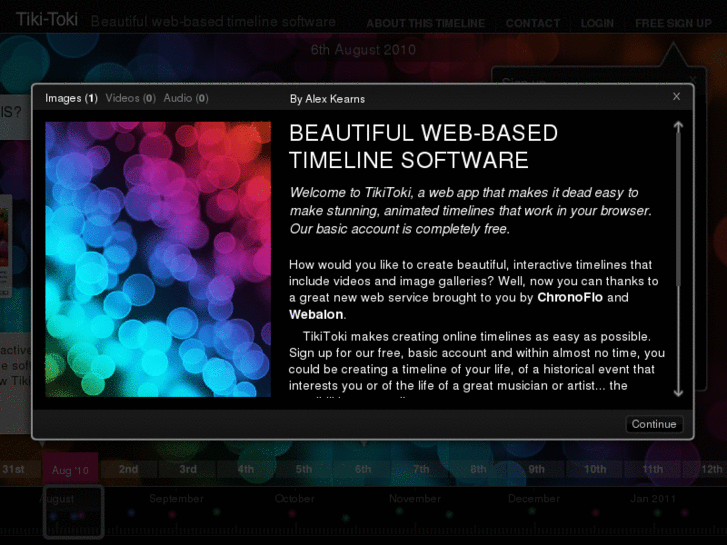Image resolution: width=727 pixels, height=545 pixels.
Task: Open the Contact menu item
Action: click(533, 23)
